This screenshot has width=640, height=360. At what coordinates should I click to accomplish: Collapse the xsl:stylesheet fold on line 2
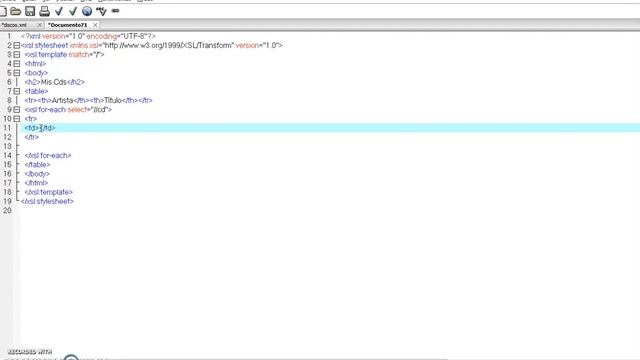tap(17, 45)
